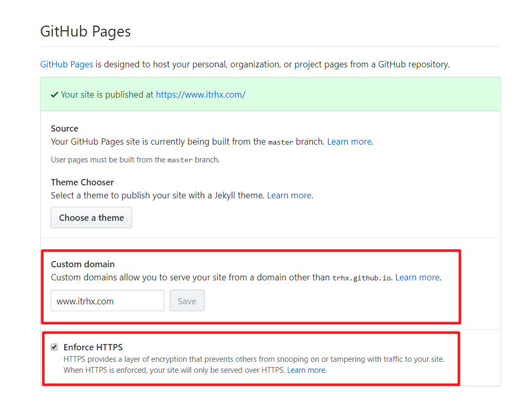Screen dimensions: 532x414
Task: Click the Choose a theme button
Action: [91, 218]
